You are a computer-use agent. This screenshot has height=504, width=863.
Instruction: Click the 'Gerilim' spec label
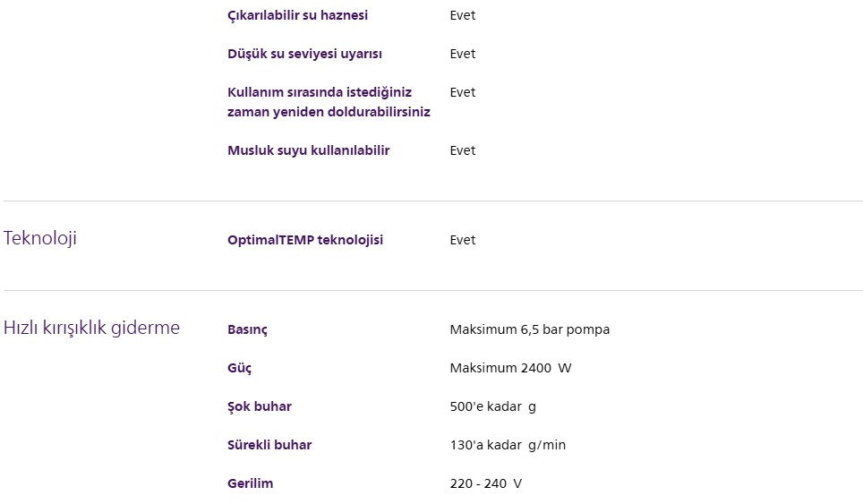(250, 483)
